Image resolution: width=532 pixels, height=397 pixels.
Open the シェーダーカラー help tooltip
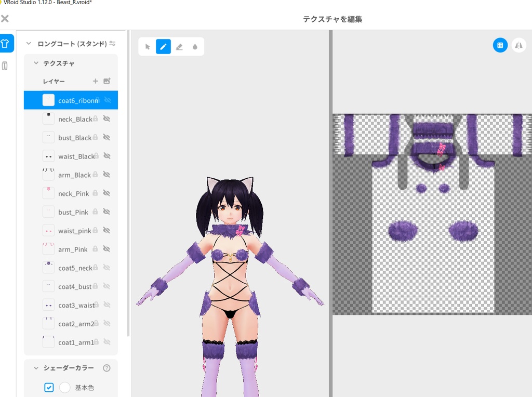(107, 368)
